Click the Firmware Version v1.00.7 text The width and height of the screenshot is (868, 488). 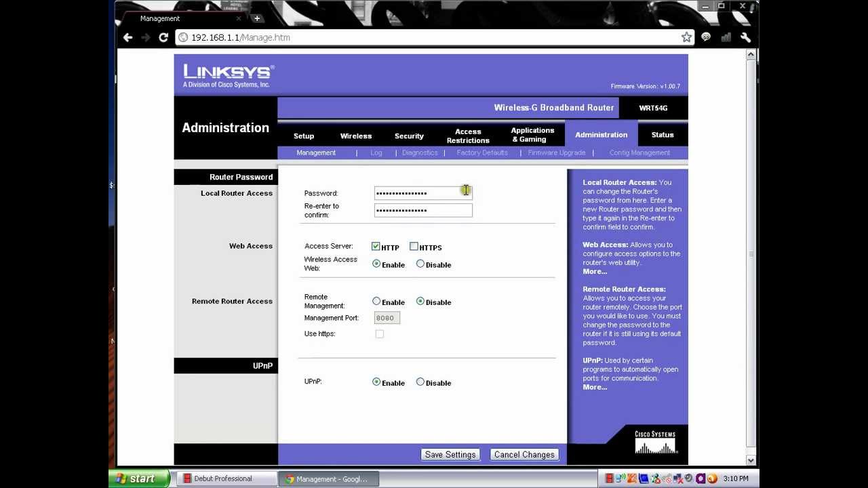pyautogui.click(x=645, y=87)
